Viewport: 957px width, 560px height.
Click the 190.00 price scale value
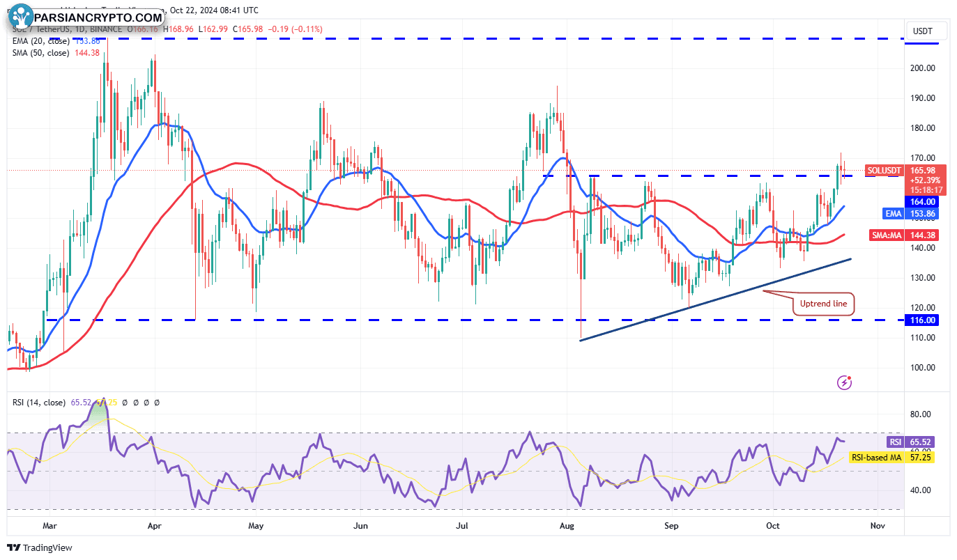[x=924, y=98]
